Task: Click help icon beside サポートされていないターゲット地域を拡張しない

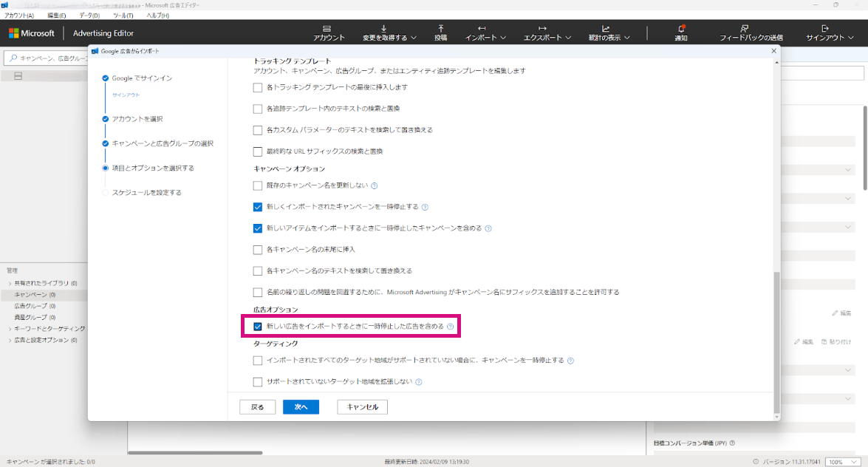Action: point(419,382)
